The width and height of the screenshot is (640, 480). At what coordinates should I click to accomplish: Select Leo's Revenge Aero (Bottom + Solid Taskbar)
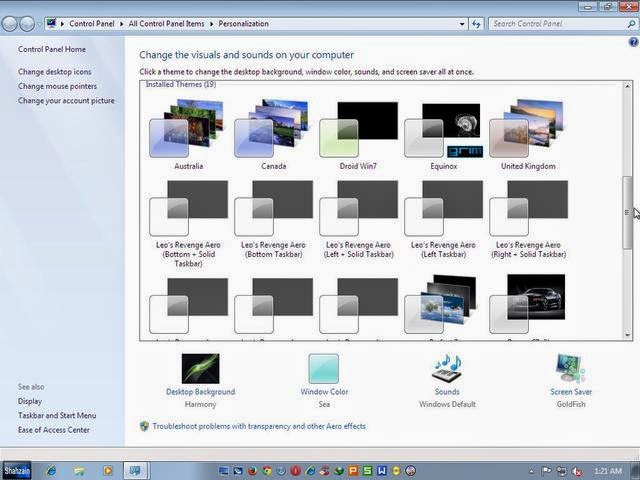pos(188,224)
